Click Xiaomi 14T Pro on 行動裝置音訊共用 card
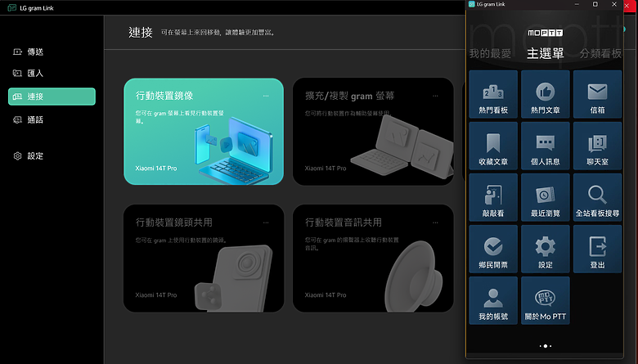This screenshot has width=638, height=364. point(326,294)
